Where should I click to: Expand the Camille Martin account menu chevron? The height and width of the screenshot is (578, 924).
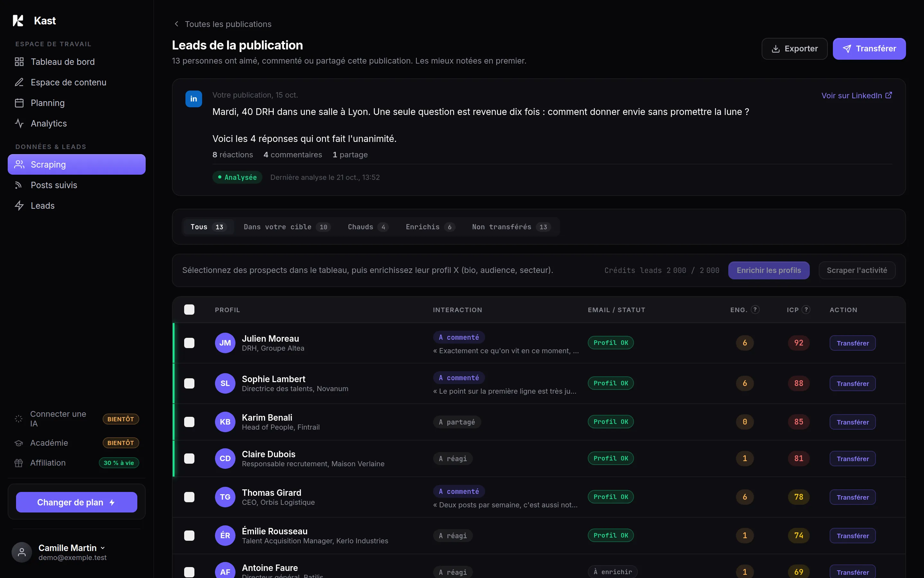[x=103, y=548]
